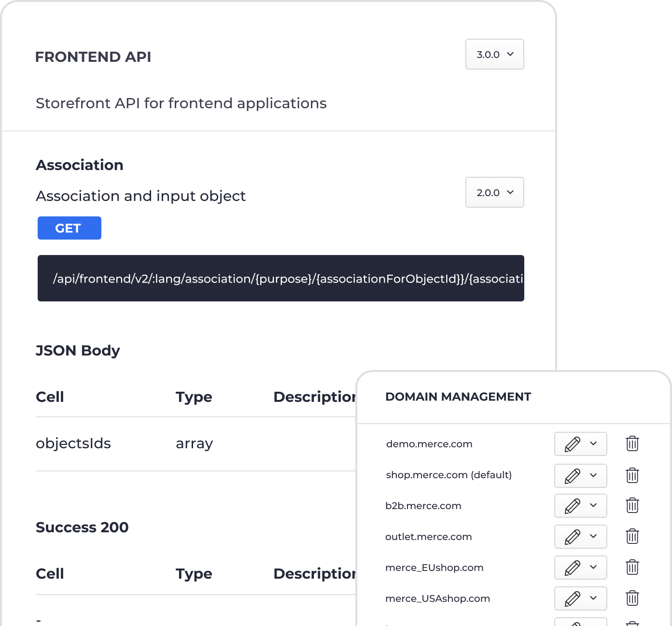The image size is (672, 626).
Task: Click the objectsIds row in JSON Body
Action: pos(196,443)
